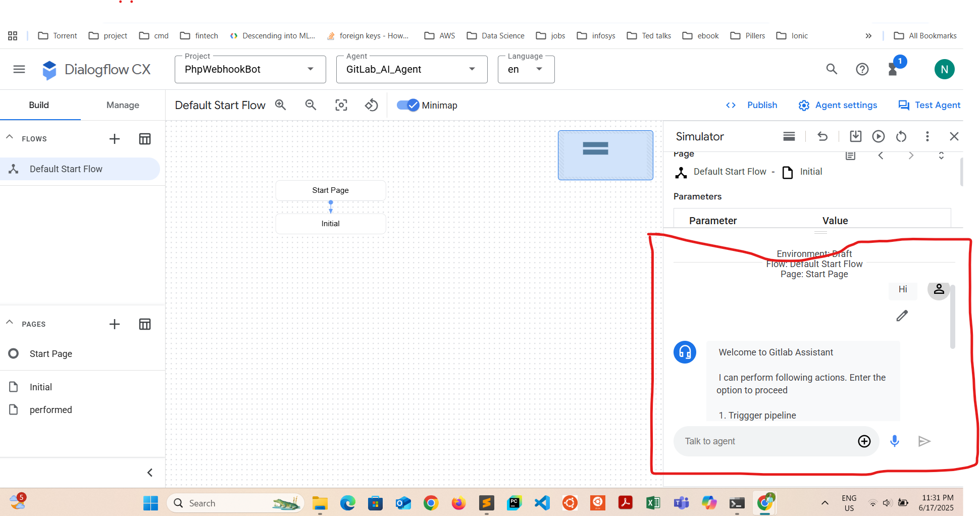Zoom in on the flow canvas
The image size is (980, 516).
(281, 105)
